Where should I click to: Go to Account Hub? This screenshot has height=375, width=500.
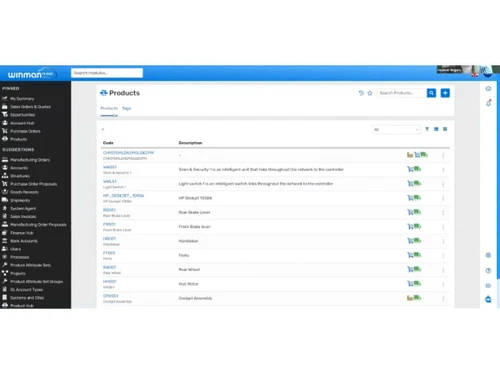(22, 123)
